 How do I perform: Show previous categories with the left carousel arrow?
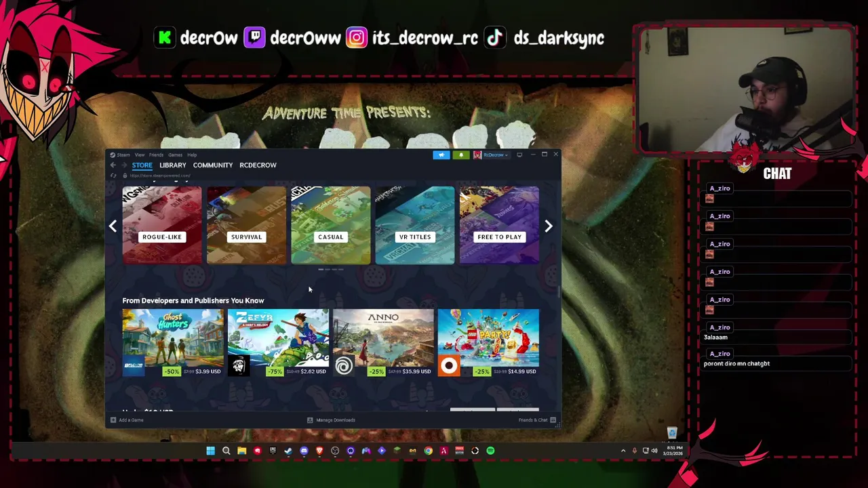tap(113, 226)
